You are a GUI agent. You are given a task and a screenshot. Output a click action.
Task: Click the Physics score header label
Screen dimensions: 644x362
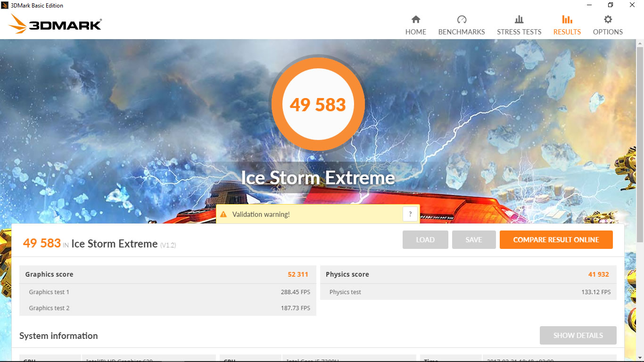347,274
